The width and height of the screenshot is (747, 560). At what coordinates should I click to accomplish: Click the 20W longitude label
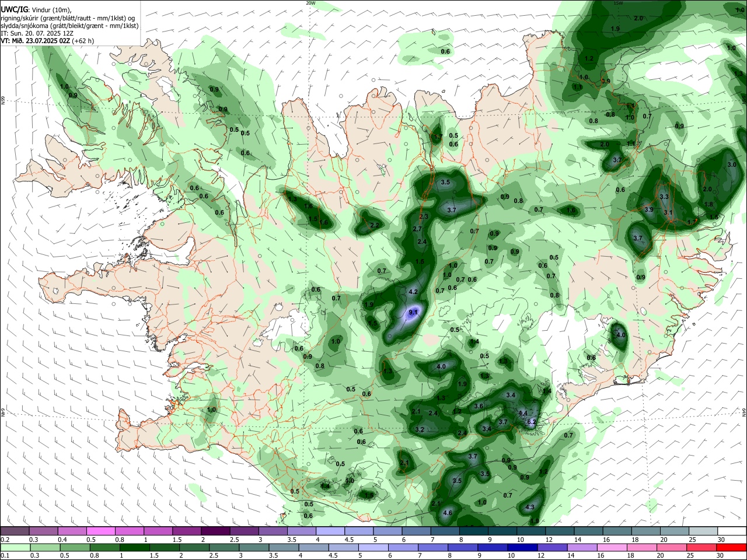310,3
